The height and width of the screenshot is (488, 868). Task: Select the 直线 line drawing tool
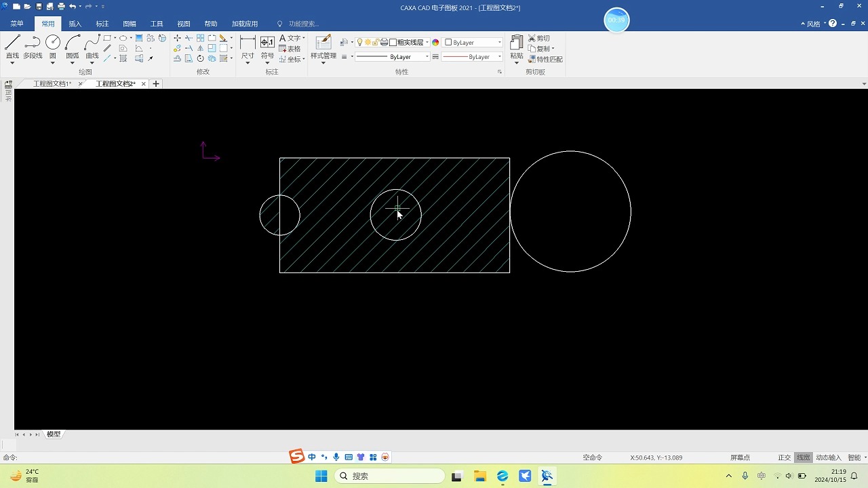click(x=12, y=47)
